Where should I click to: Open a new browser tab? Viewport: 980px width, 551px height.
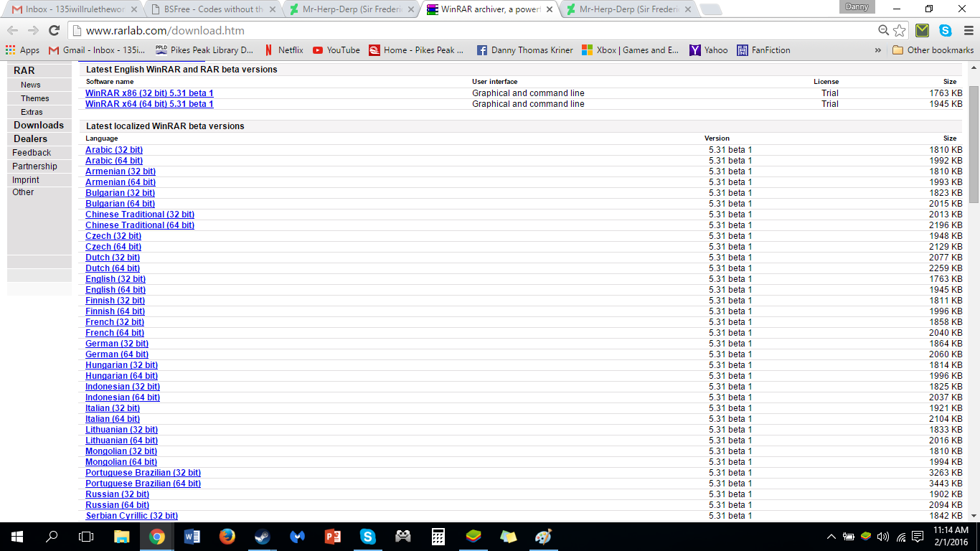(x=710, y=9)
